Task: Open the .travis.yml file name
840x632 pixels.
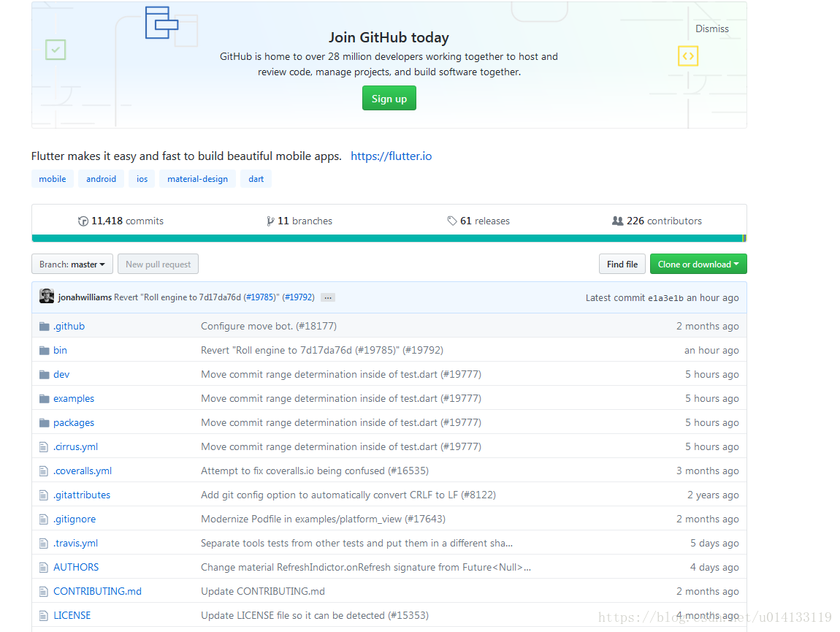Action: click(75, 544)
